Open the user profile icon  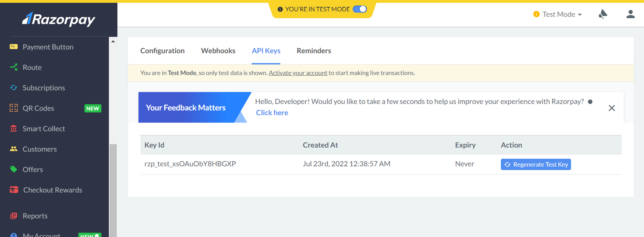tap(630, 14)
